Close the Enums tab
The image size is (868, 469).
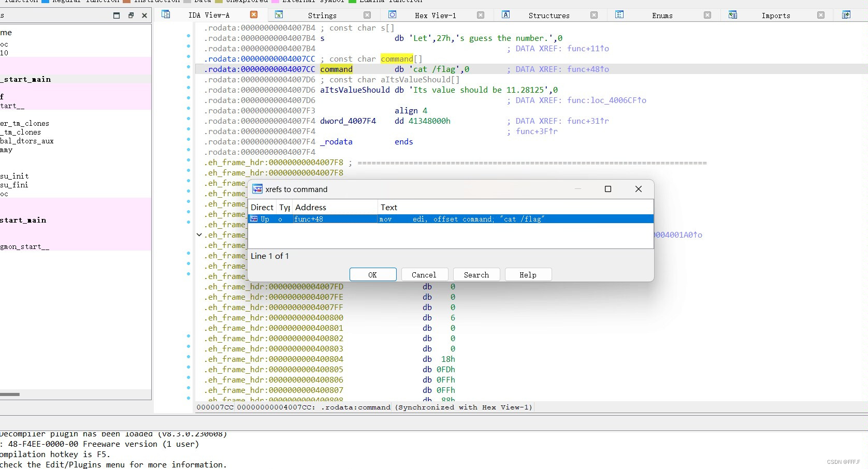[707, 15]
